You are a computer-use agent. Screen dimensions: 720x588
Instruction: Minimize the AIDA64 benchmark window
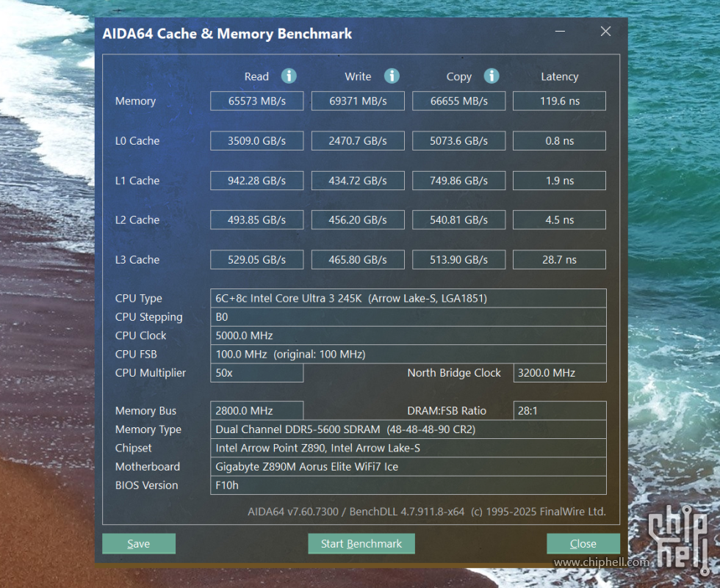pos(560,31)
